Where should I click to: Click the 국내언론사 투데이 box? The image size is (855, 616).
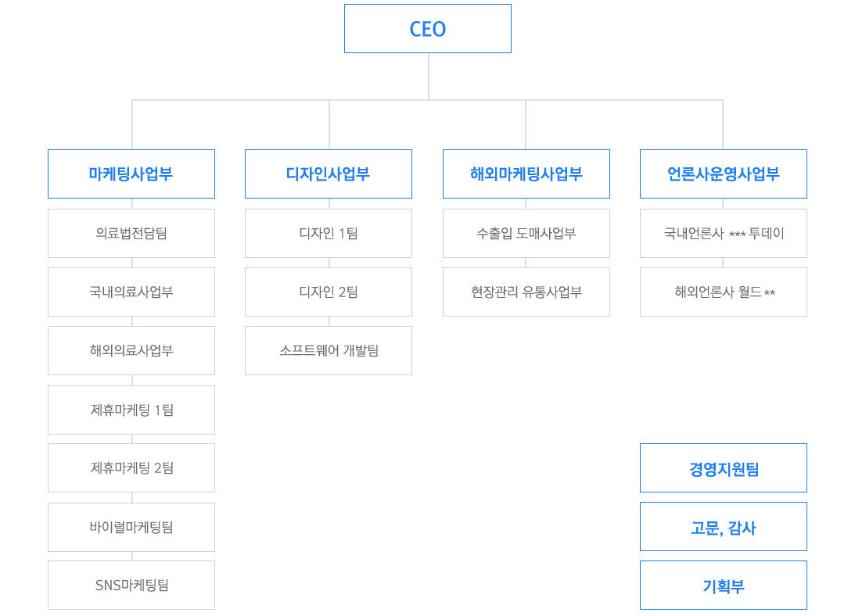(x=723, y=233)
